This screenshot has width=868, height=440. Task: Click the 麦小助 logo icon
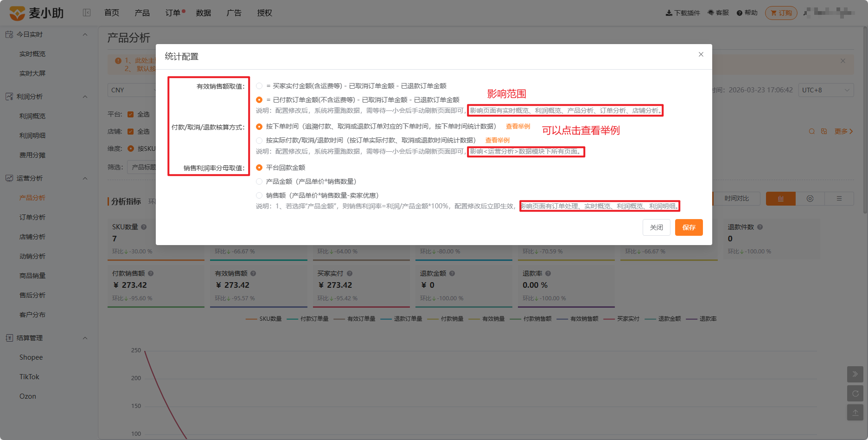pos(17,13)
